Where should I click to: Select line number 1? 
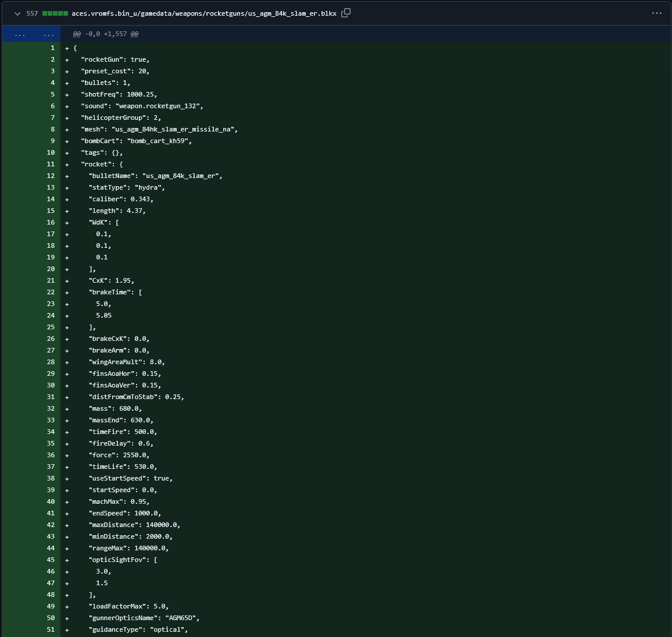pyautogui.click(x=52, y=48)
